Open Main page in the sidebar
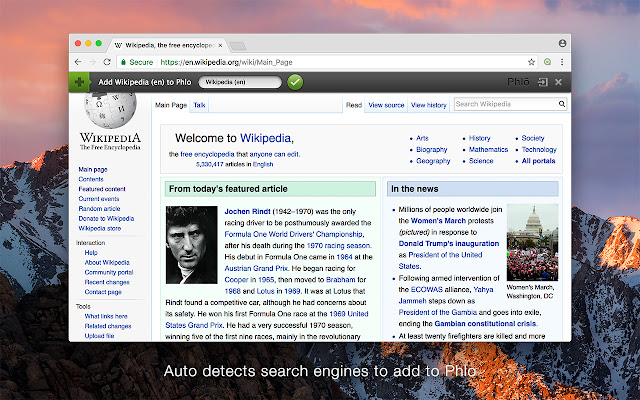640x400 pixels. [x=93, y=169]
